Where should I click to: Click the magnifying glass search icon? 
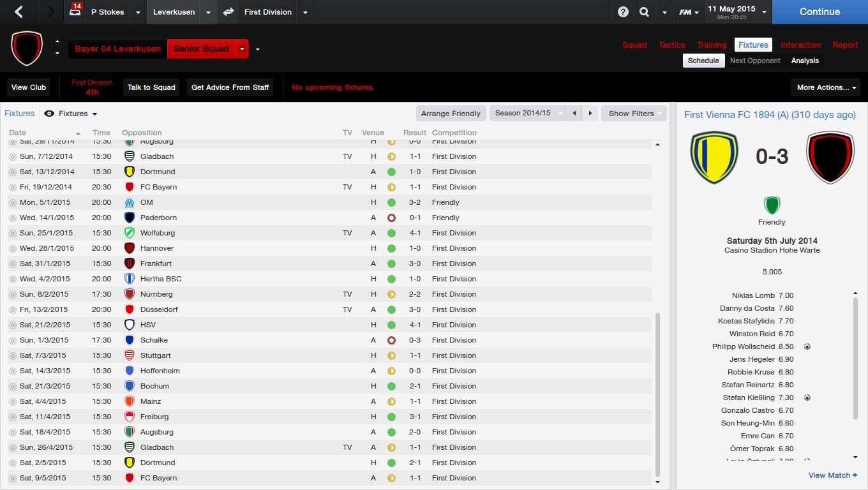tap(644, 12)
